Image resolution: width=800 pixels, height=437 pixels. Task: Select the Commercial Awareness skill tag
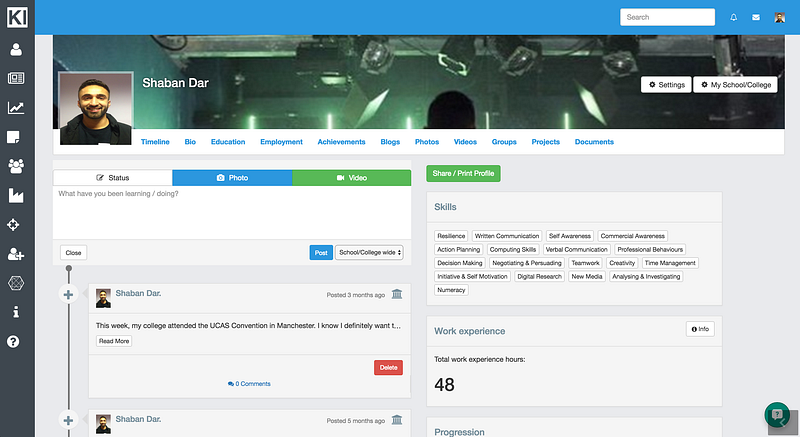pyautogui.click(x=633, y=236)
